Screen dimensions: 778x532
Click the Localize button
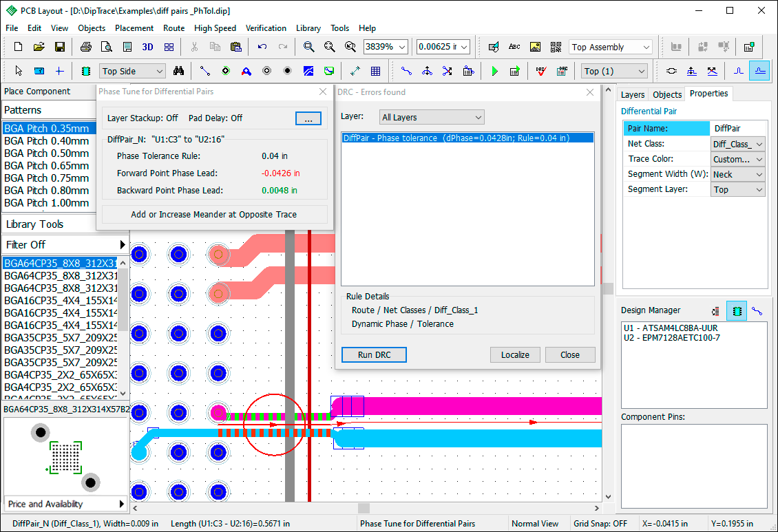(x=515, y=355)
